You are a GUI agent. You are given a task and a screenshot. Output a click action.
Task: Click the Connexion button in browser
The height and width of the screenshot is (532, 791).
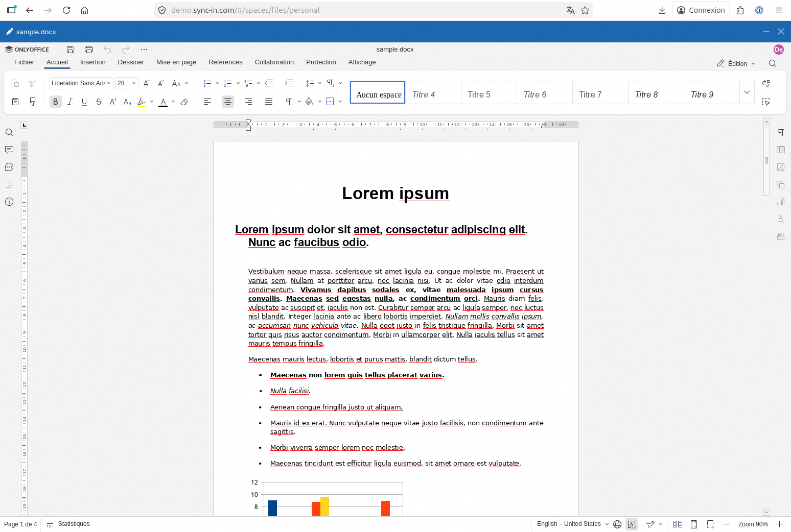pos(701,10)
